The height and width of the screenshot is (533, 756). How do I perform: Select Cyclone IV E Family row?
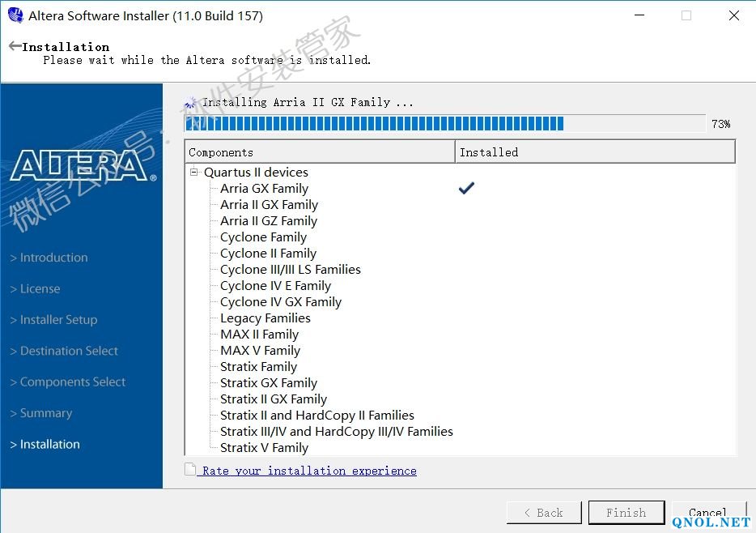click(x=275, y=286)
